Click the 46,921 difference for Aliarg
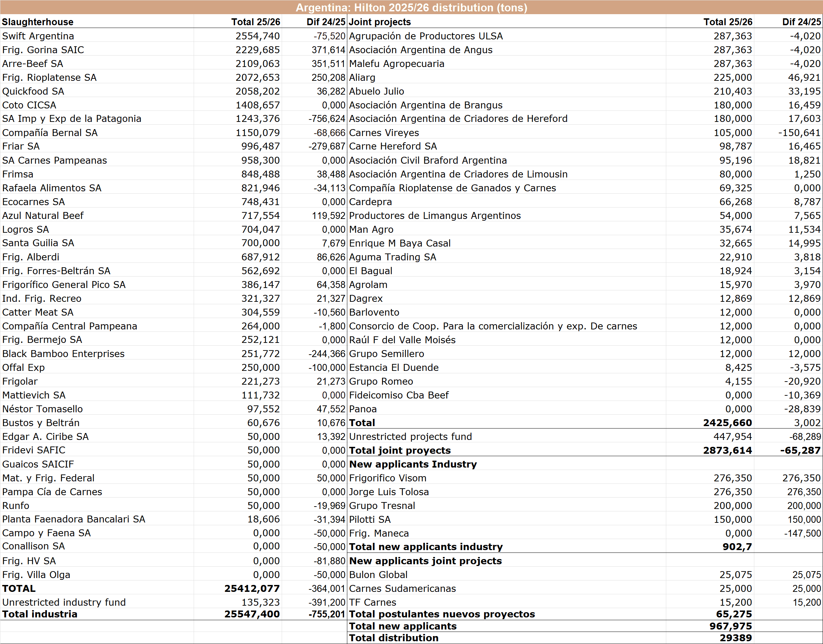 tap(804, 77)
